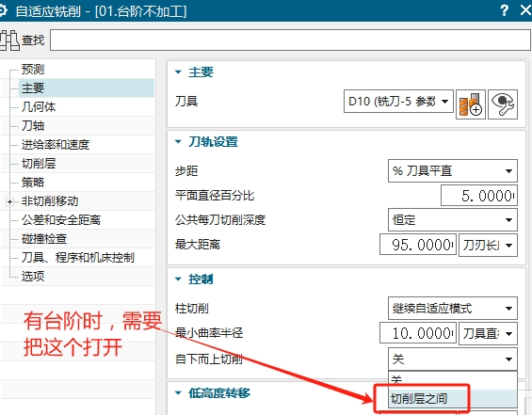Click the binoculars find icon
532x415 pixels.
click(x=9, y=40)
